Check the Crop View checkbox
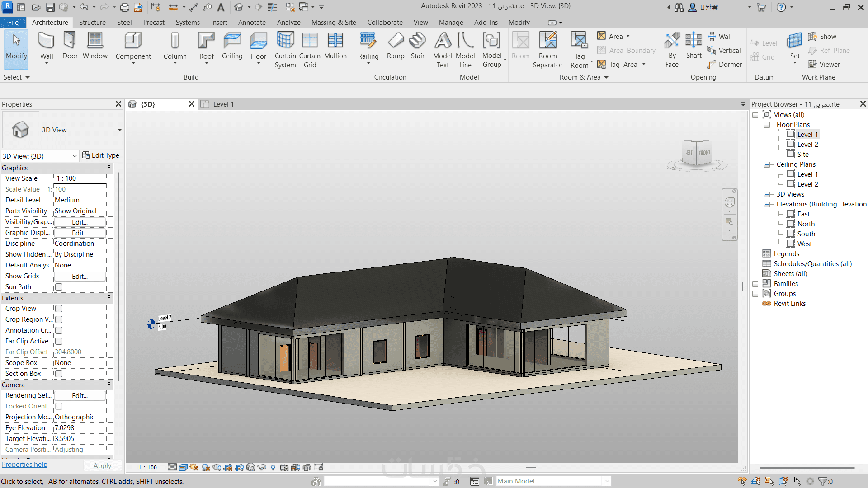Viewport: 868px width, 488px height. tap(59, 309)
